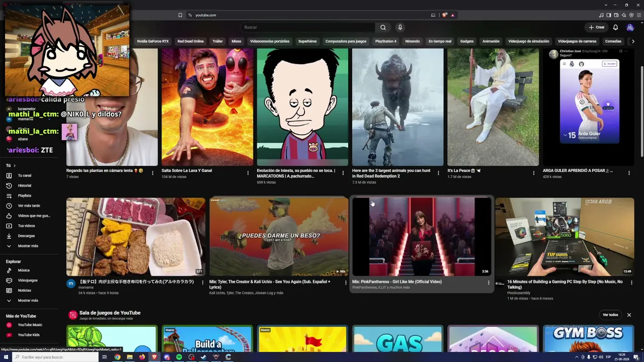Open the Arda Güler short thumbnail
The width and height of the screenshot is (644, 362).
pos(589,107)
